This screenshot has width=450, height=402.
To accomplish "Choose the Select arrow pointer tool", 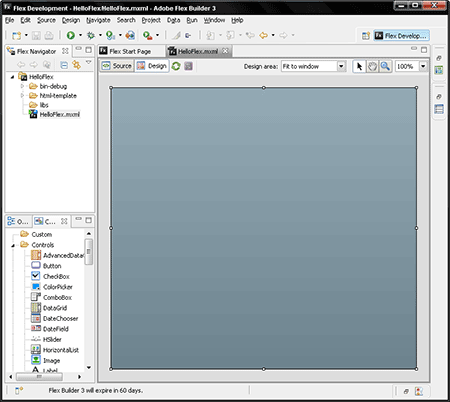I will [x=359, y=66].
